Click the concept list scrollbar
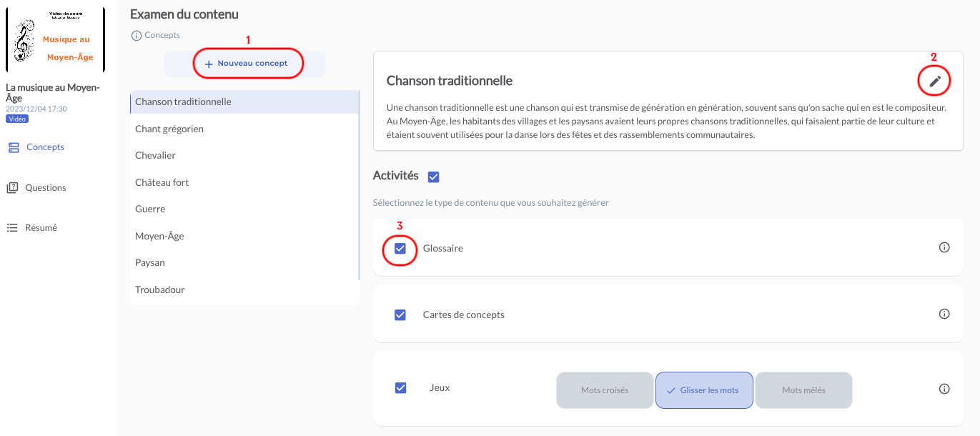Screen dimensions: 980x436 tap(359, 186)
